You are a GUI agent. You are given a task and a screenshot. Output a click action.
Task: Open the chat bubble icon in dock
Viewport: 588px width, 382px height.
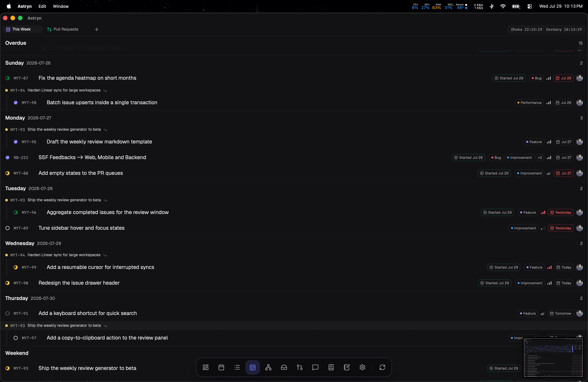315,367
